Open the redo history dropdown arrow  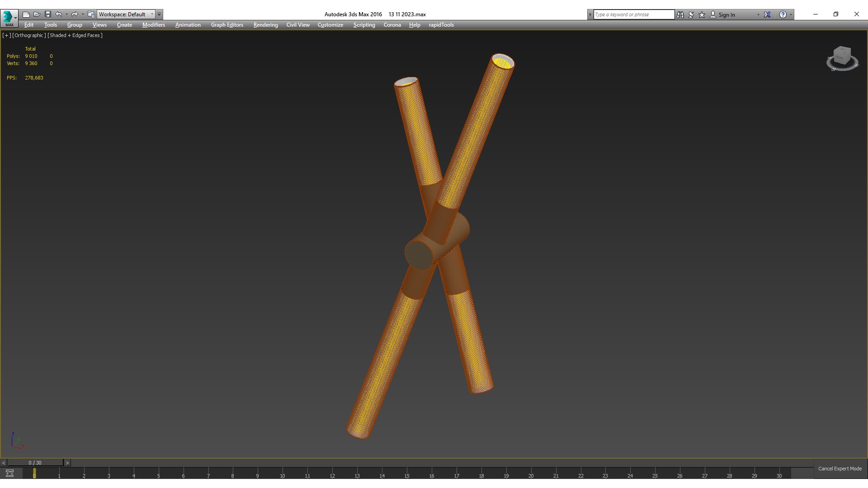[x=83, y=14]
